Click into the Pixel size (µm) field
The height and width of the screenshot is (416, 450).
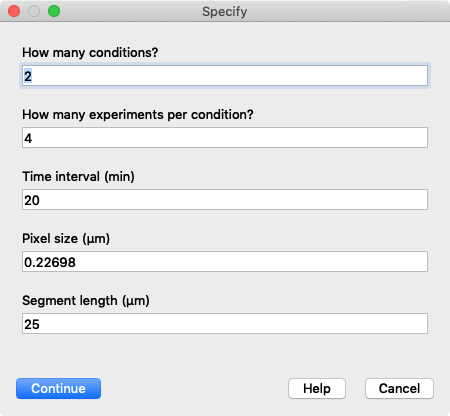tap(225, 261)
